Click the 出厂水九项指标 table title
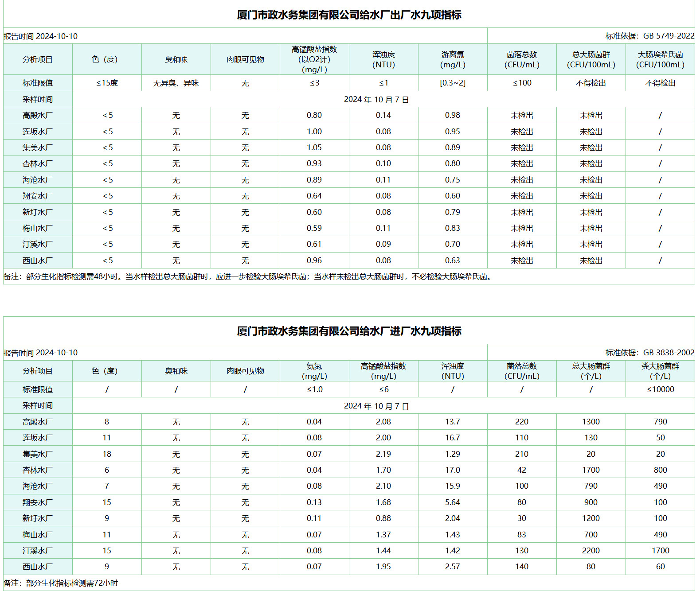700x591 pixels. pyautogui.click(x=349, y=15)
